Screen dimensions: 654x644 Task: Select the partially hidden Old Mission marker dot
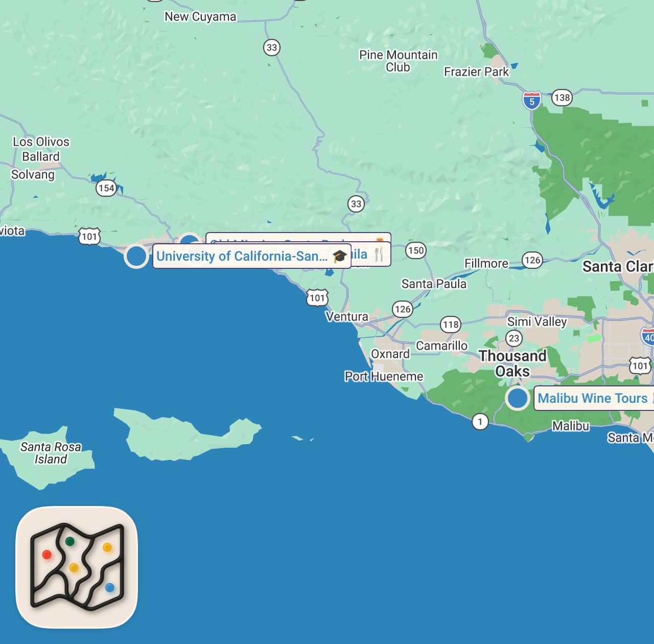(191, 240)
